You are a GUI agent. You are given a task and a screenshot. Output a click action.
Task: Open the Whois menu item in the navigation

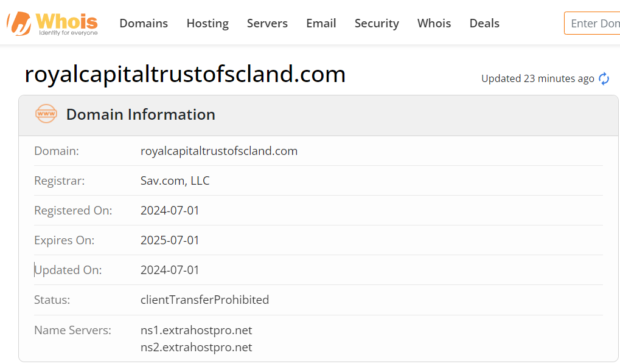pyautogui.click(x=434, y=23)
